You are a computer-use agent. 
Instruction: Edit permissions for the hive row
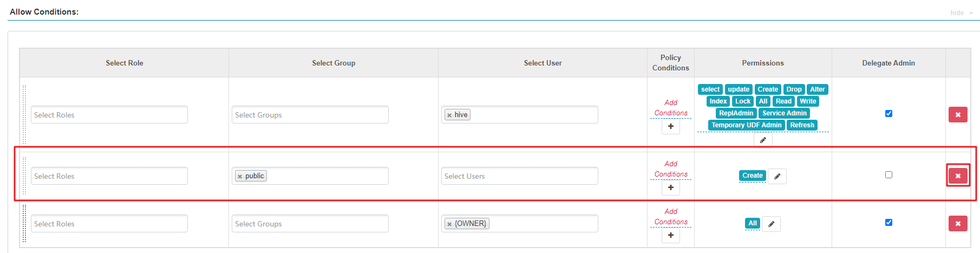pos(763,140)
